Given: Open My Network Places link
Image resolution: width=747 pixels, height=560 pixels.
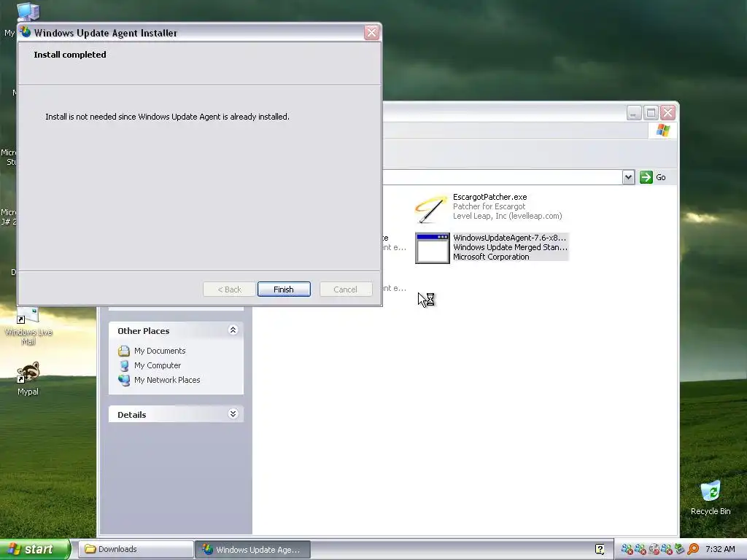Looking at the screenshot, I should (167, 380).
